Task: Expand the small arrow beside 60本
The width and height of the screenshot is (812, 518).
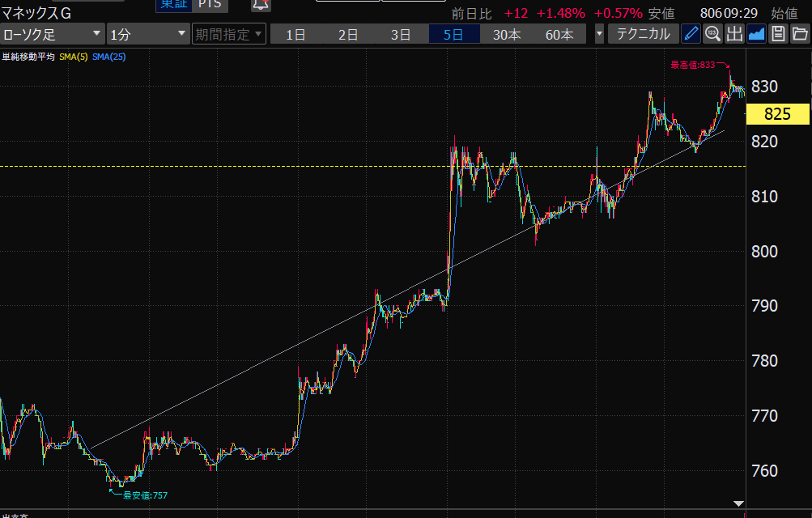Action: [x=599, y=34]
